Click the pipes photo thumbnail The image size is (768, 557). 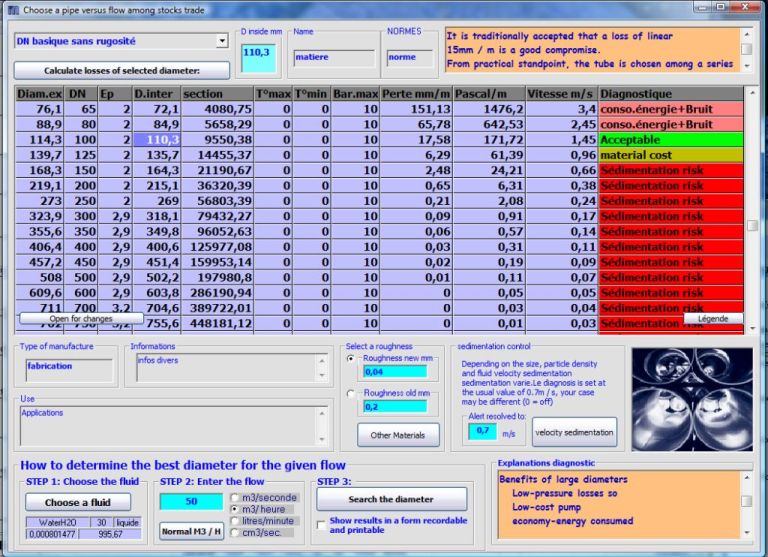tap(692, 399)
